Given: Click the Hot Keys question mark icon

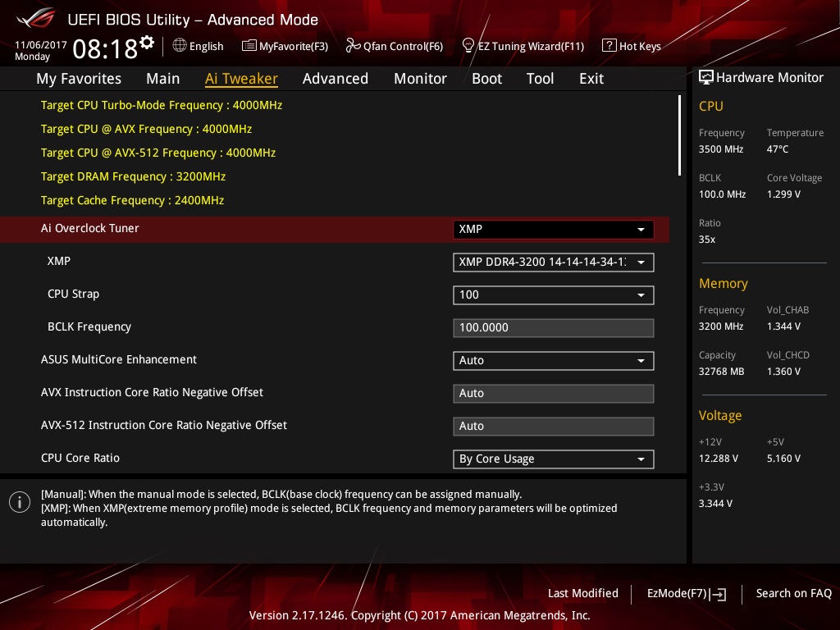Looking at the screenshot, I should pos(609,46).
